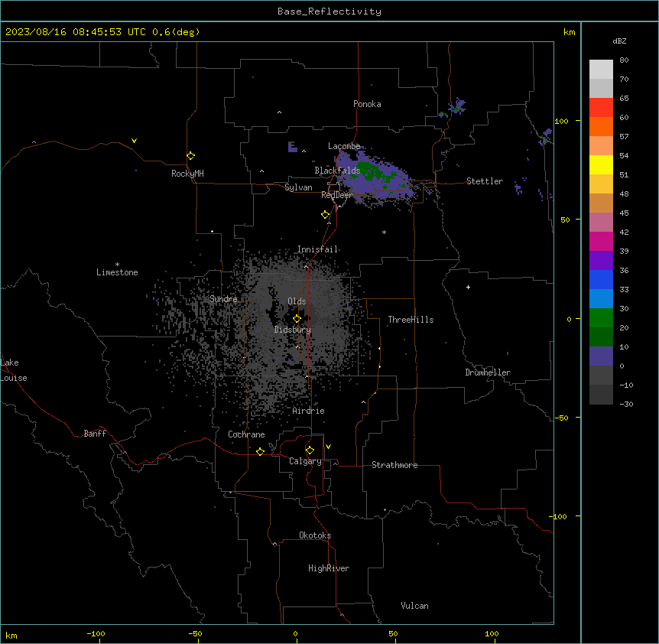Select the yellow diamond marker above Calgary label

point(310,450)
